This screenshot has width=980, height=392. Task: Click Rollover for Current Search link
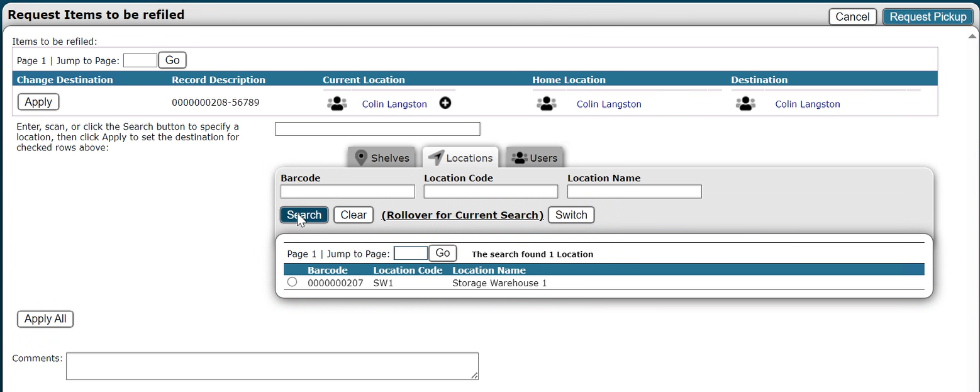coord(462,215)
